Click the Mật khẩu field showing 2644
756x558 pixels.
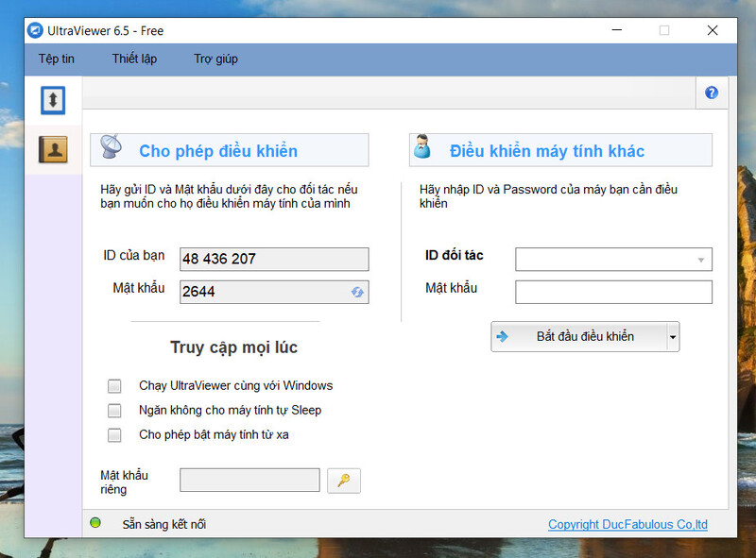tap(274, 292)
